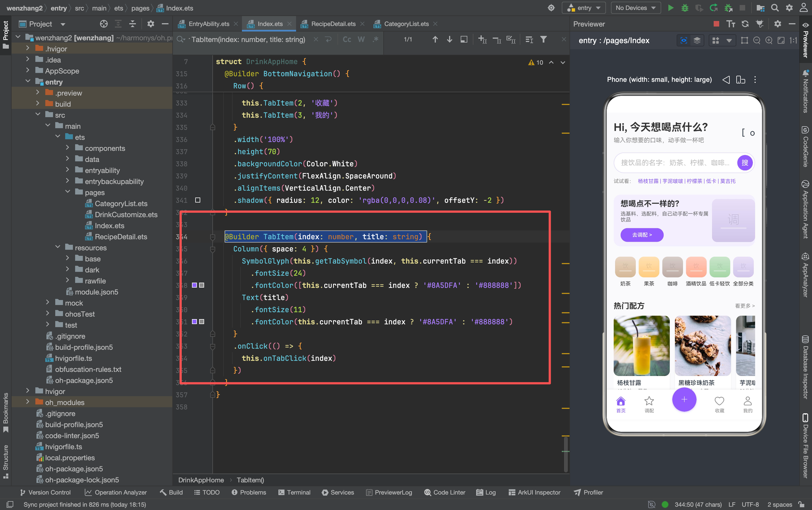
Task: Open ArkUI Inspector tool window
Action: (534, 493)
